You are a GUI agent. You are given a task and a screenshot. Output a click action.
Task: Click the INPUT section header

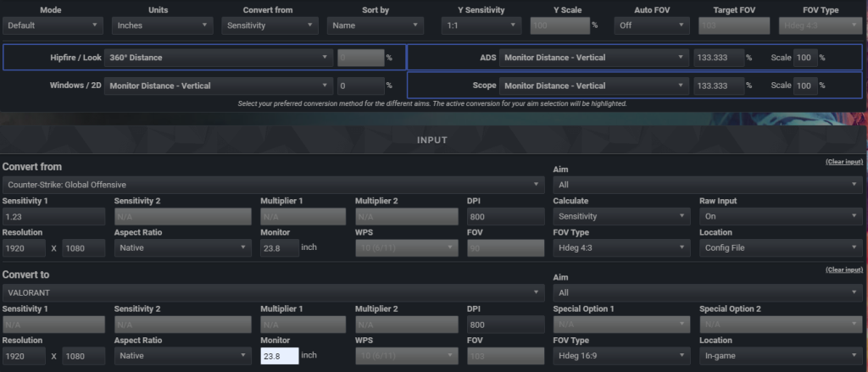pyautogui.click(x=431, y=140)
